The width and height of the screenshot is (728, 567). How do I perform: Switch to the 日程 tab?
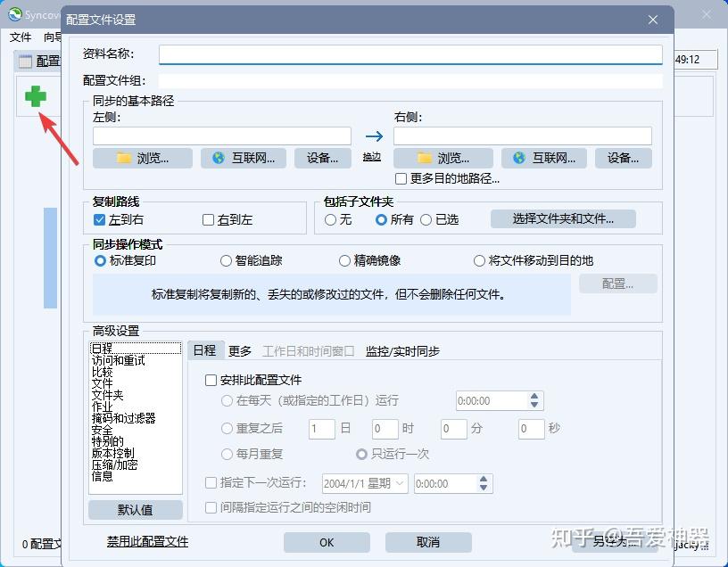(x=205, y=350)
